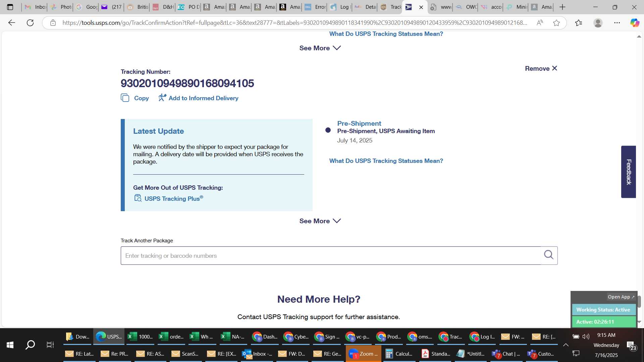Image resolution: width=644 pixels, height=362 pixels.
Task: Open the Downloads folder taskbar item
Action: (77, 337)
